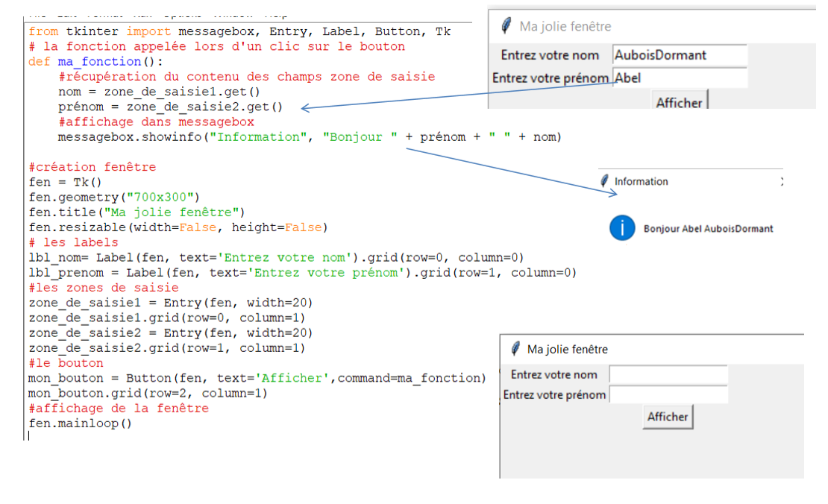The width and height of the screenshot is (828, 504).
Task: Click the feather icon in the Information dialog
Action: [x=605, y=181]
